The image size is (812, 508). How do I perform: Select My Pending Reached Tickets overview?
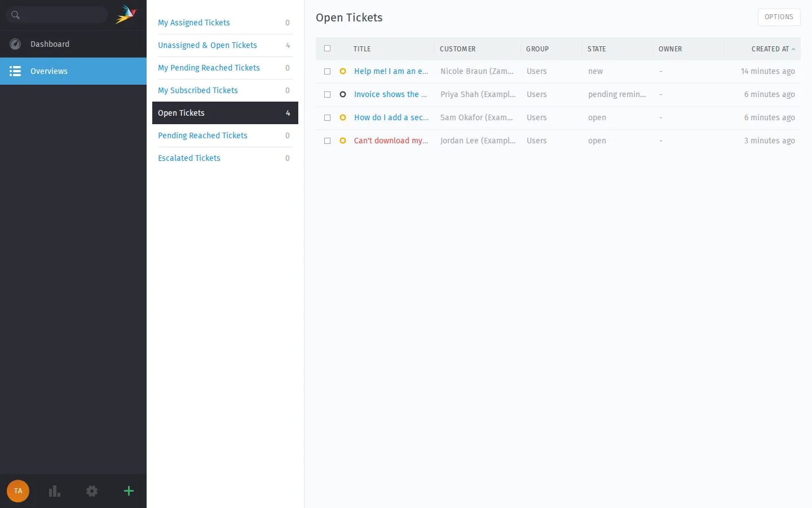click(x=225, y=68)
